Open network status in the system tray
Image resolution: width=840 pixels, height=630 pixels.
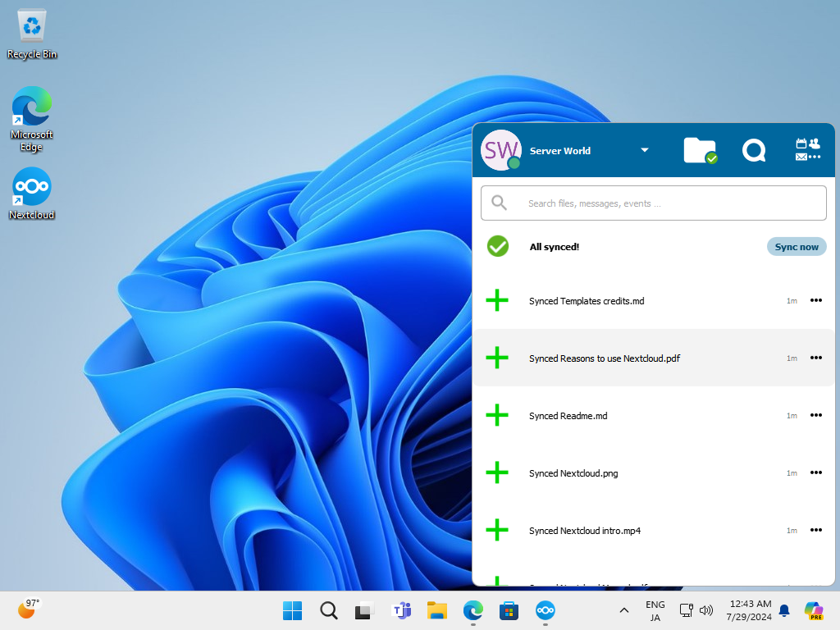(x=687, y=610)
